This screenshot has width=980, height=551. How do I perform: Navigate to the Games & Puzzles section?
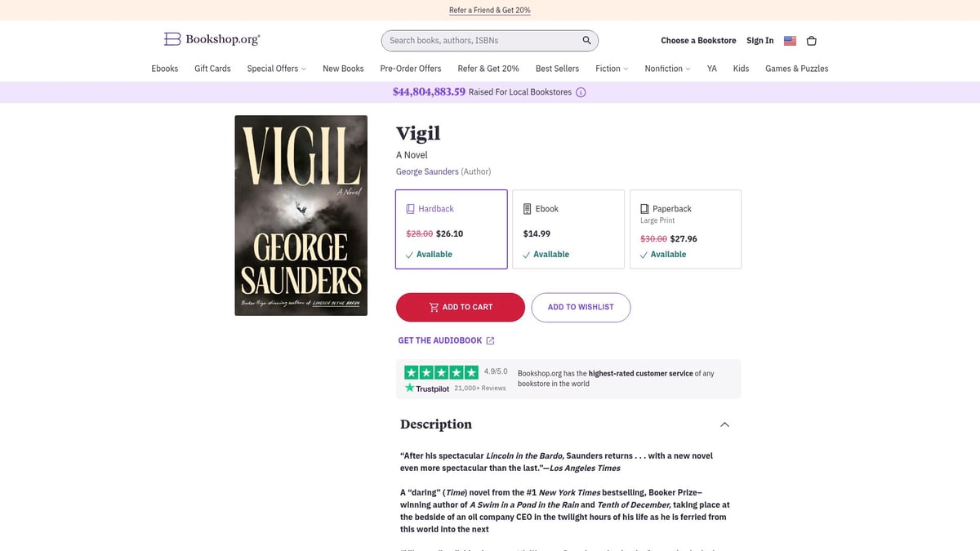click(796, 69)
